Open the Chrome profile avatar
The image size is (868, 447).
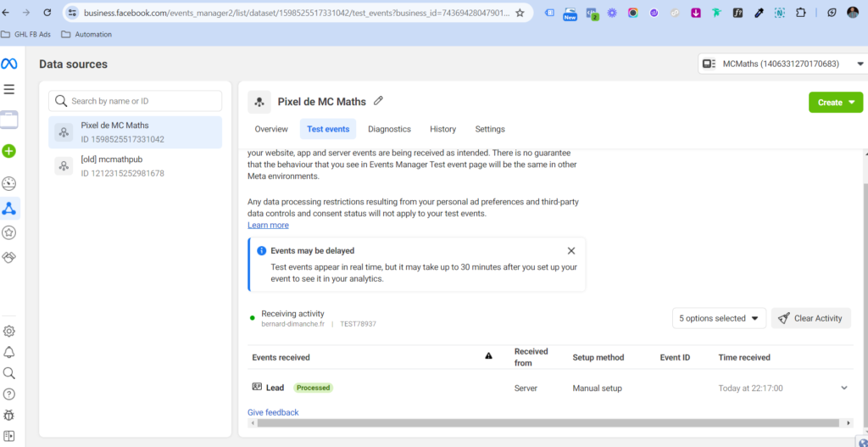[x=853, y=13]
